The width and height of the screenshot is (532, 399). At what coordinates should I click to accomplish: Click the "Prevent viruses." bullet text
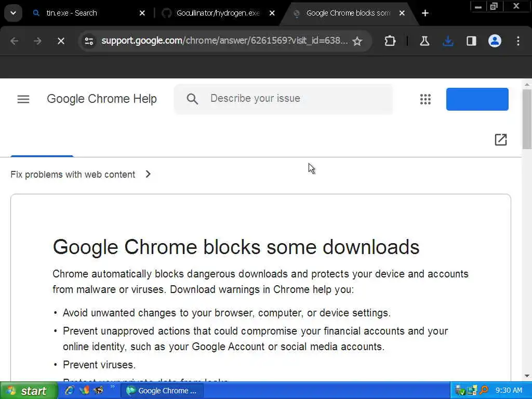tap(99, 365)
